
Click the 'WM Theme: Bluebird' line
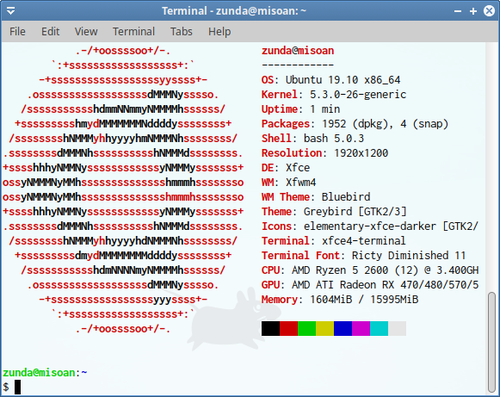(x=316, y=197)
